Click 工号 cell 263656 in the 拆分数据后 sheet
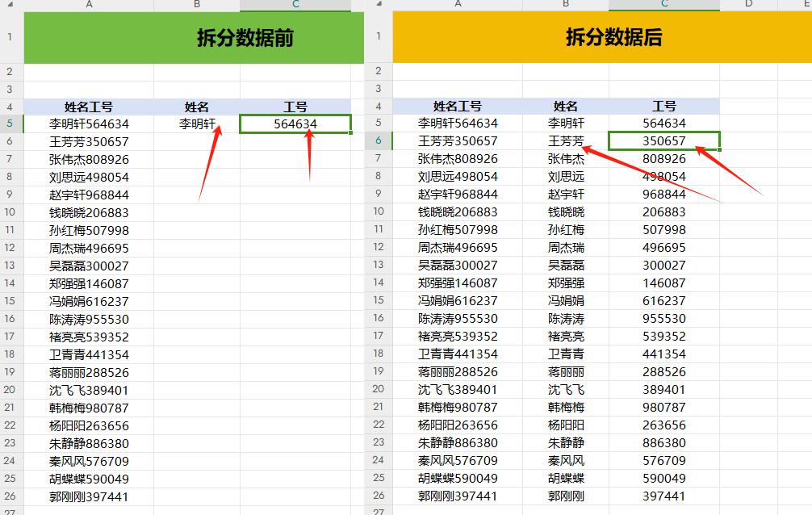 (664, 425)
